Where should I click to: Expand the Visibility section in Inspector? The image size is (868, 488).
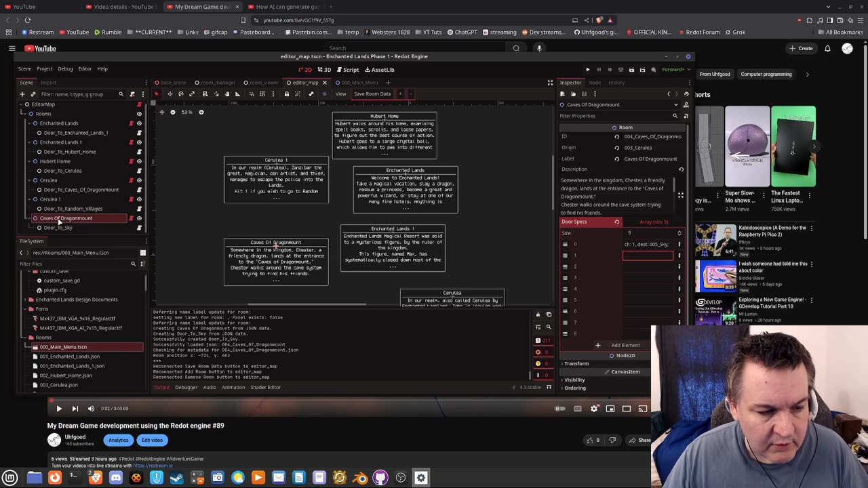[574, 380]
